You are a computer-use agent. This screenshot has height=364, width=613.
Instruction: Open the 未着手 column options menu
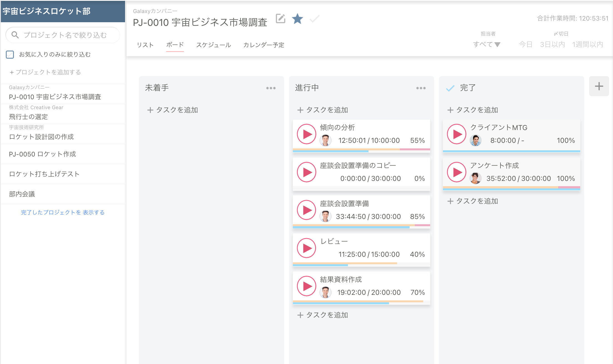(271, 88)
